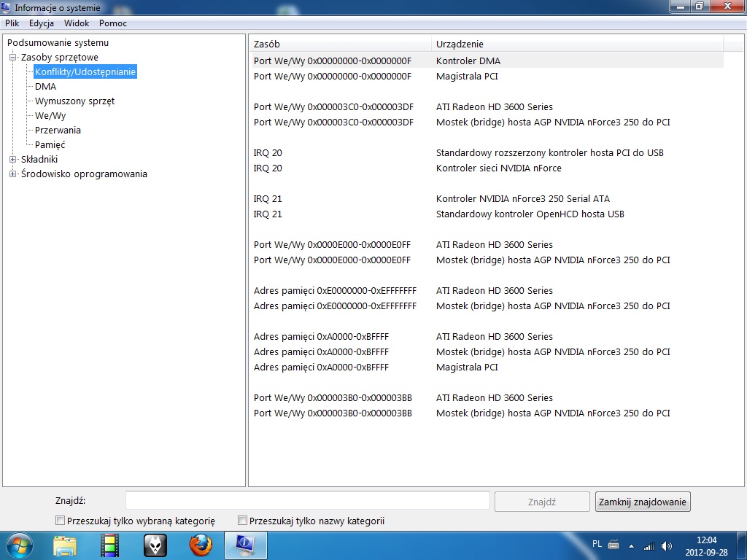
Task: Open the Edycja menu
Action: coord(42,23)
